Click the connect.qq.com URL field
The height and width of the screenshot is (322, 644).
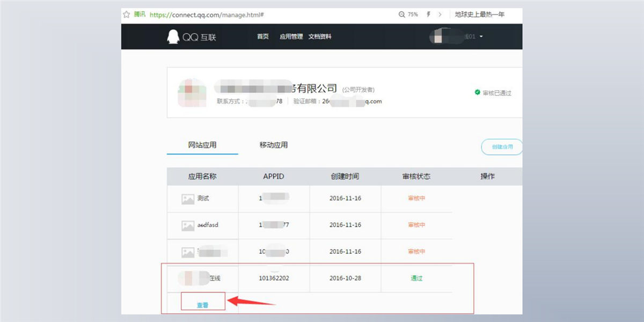pyautogui.click(x=206, y=15)
